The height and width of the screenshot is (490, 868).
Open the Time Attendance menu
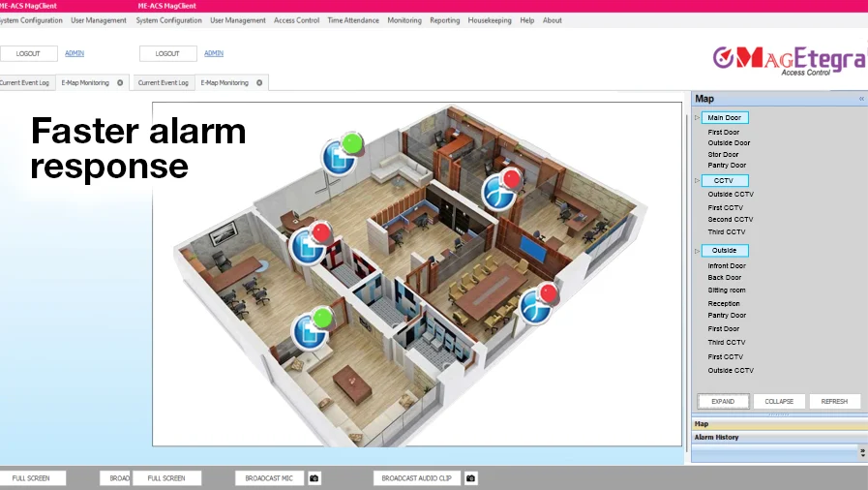pyautogui.click(x=353, y=20)
